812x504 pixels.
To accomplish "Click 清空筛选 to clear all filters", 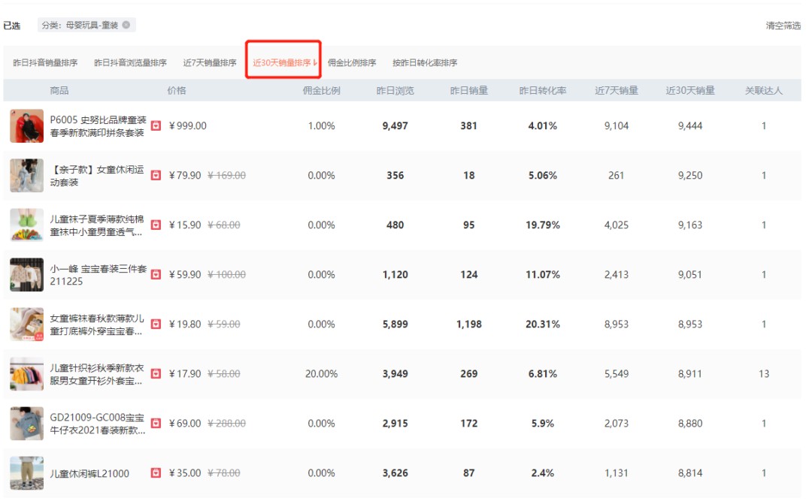I will point(783,26).
